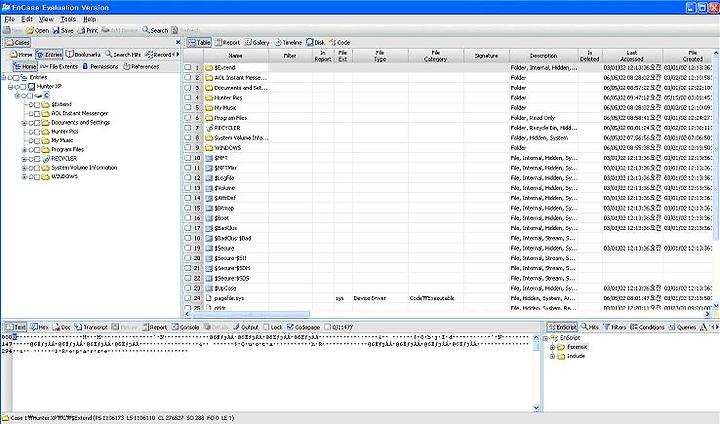The image size is (720, 424).
Task: Expand the WINDOWS tree node
Action: click(x=24, y=177)
